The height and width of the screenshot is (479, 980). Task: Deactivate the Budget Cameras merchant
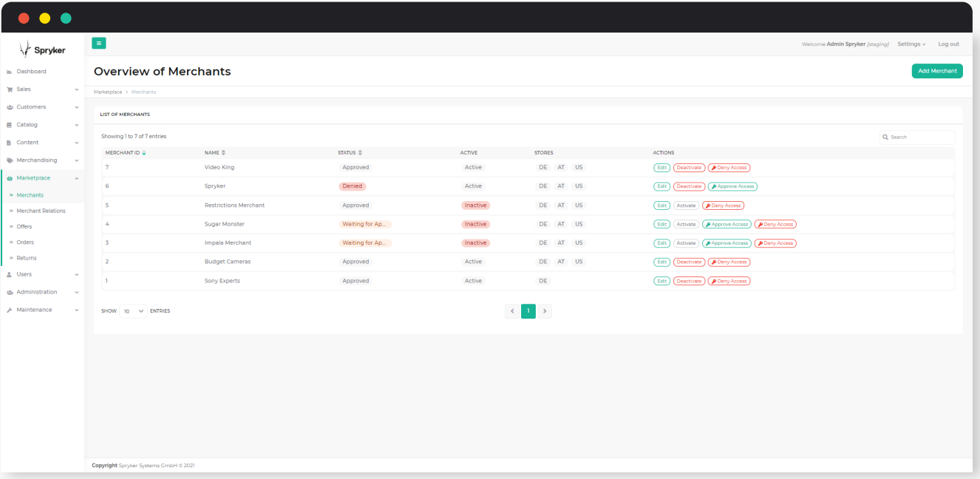[689, 262]
